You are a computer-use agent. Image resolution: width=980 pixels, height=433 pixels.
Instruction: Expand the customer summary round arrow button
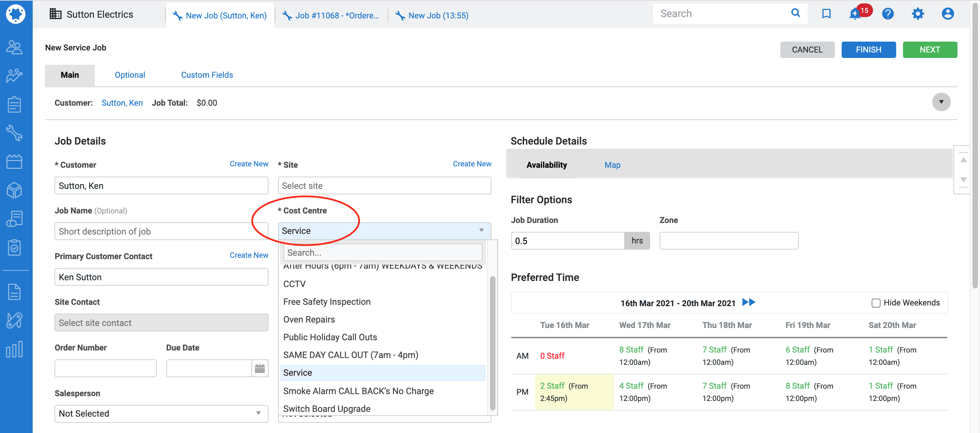point(941,102)
